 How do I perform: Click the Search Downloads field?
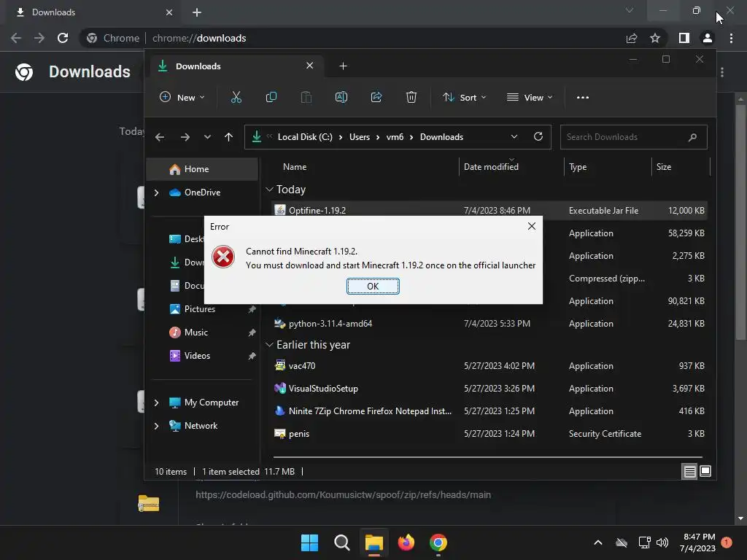pyautogui.click(x=634, y=137)
